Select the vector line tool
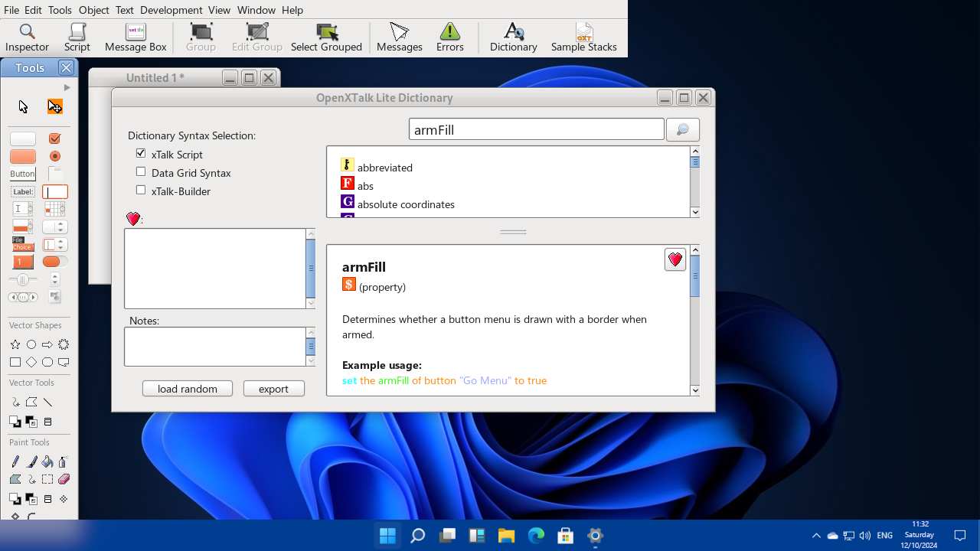The width and height of the screenshot is (980, 551). pyautogui.click(x=47, y=402)
